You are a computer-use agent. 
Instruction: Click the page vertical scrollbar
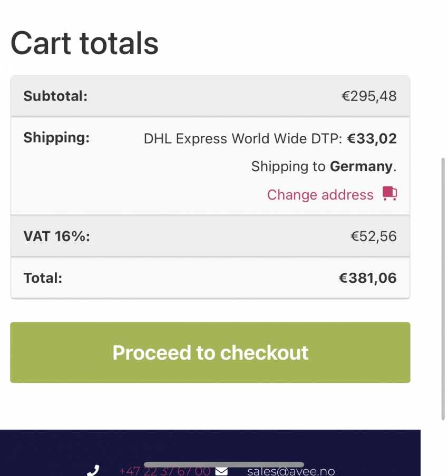point(443,289)
